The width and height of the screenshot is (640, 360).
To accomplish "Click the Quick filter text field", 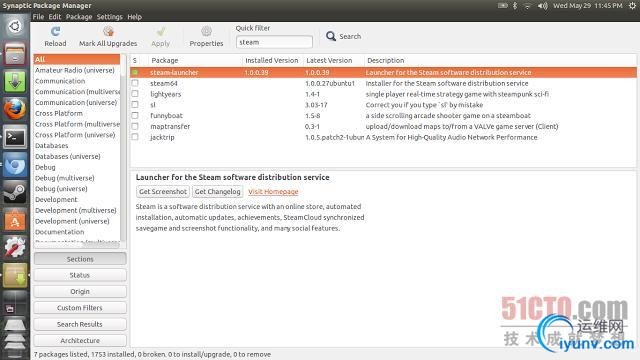I will pos(274,42).
